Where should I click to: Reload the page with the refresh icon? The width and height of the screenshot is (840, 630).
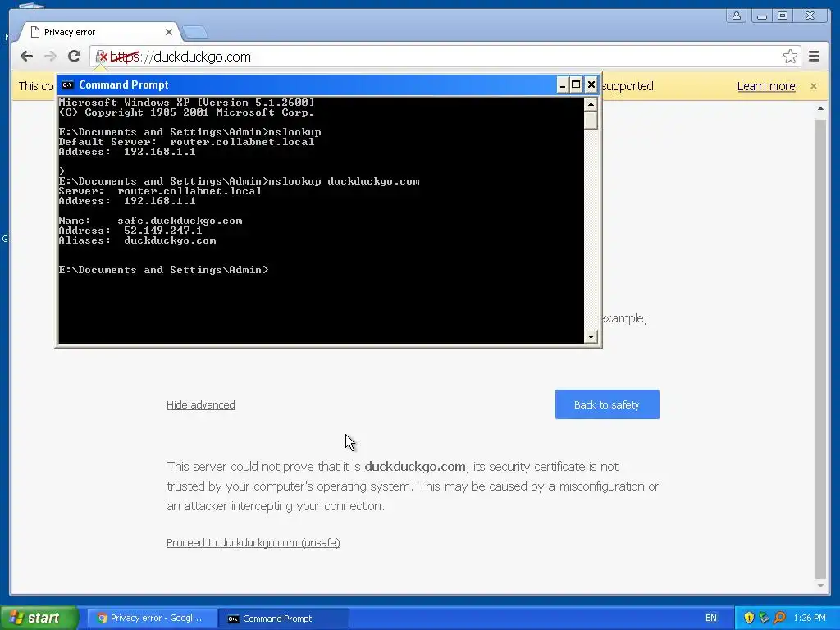click(x=74, y=57)
